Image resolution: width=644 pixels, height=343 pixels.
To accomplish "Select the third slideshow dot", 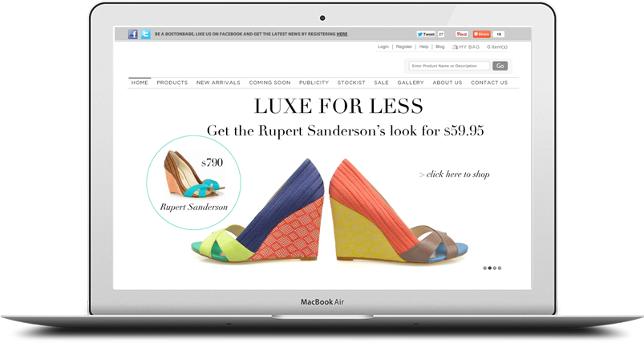I will tap(495, 268).
